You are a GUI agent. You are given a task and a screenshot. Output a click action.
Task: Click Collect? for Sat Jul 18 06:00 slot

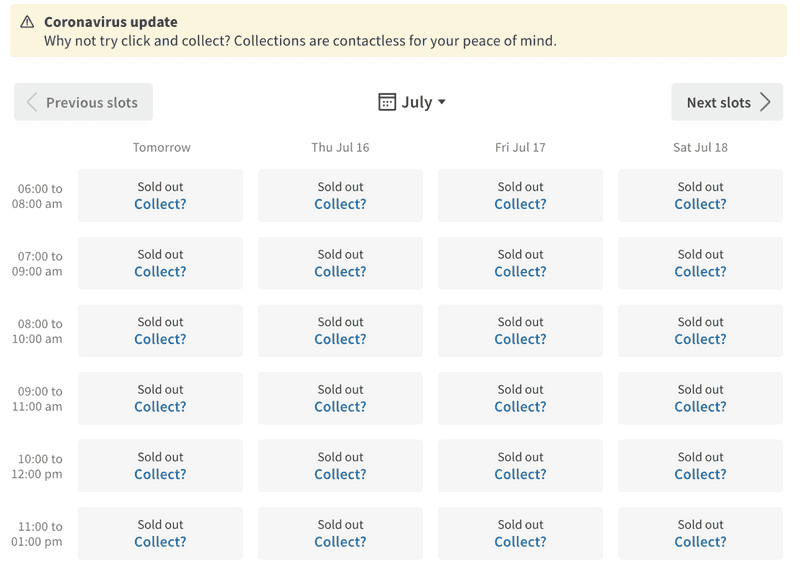point(700,204)
